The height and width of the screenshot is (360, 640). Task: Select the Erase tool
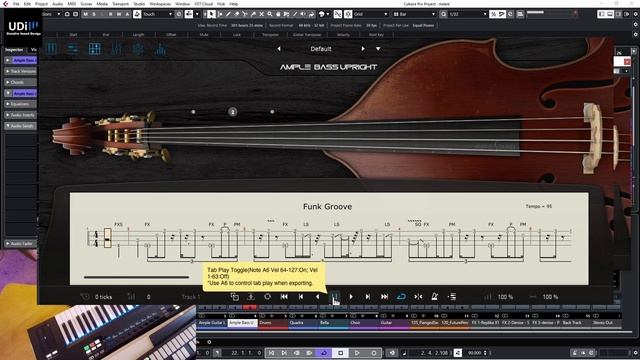click(236, 14)
